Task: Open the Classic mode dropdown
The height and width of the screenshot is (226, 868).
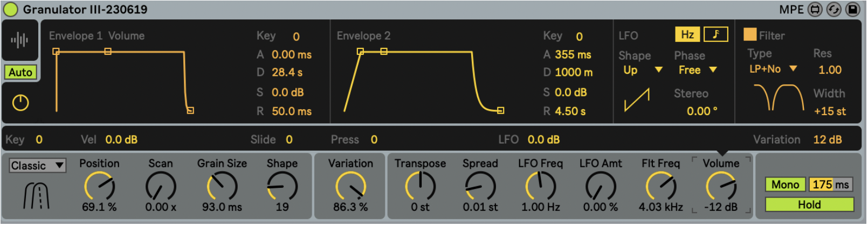Action: 37,166
